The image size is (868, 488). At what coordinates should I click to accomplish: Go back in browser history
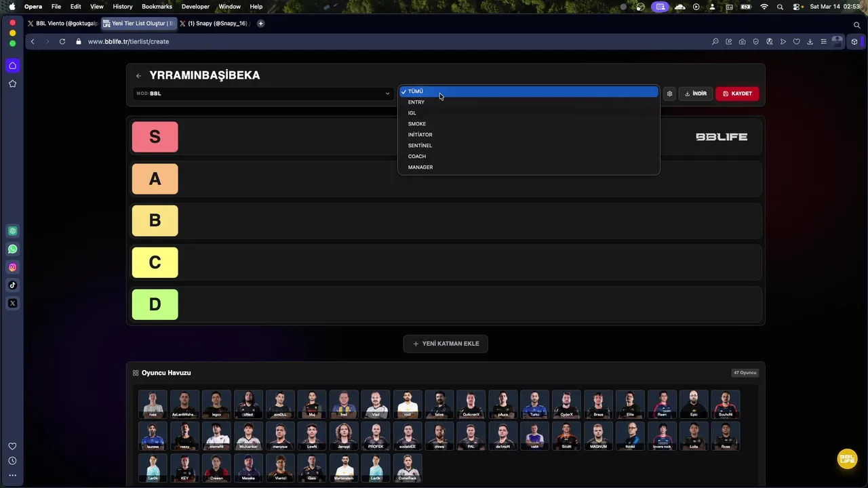(x=33, y=41)
